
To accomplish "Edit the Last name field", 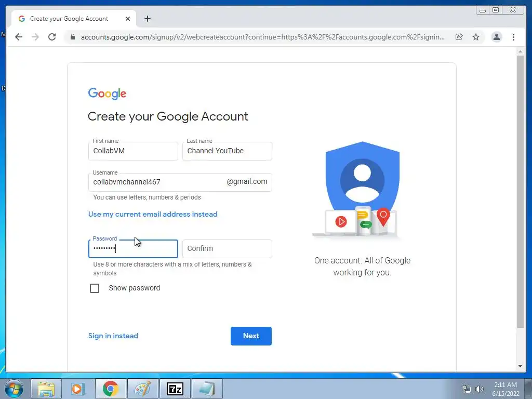I will (227, 151).
